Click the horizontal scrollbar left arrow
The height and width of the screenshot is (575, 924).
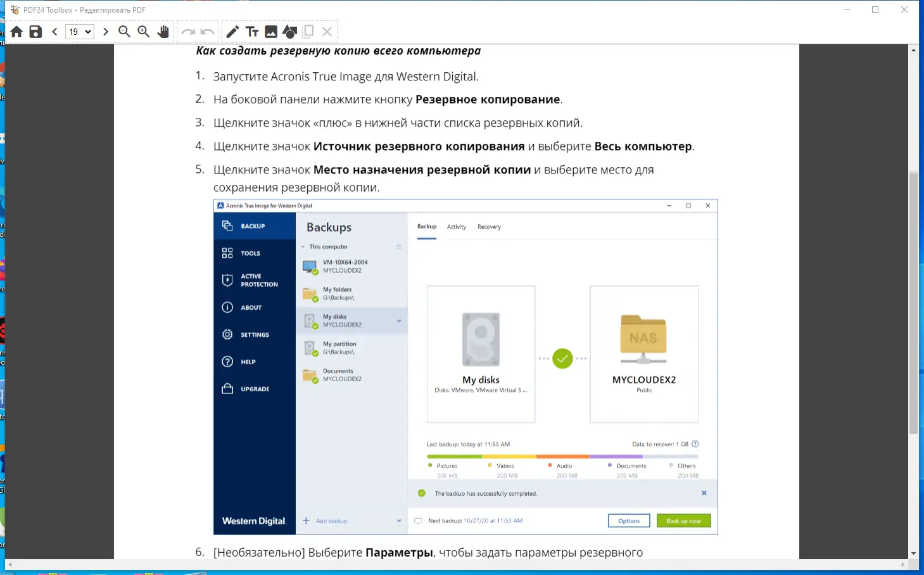[x=10, y=564]
